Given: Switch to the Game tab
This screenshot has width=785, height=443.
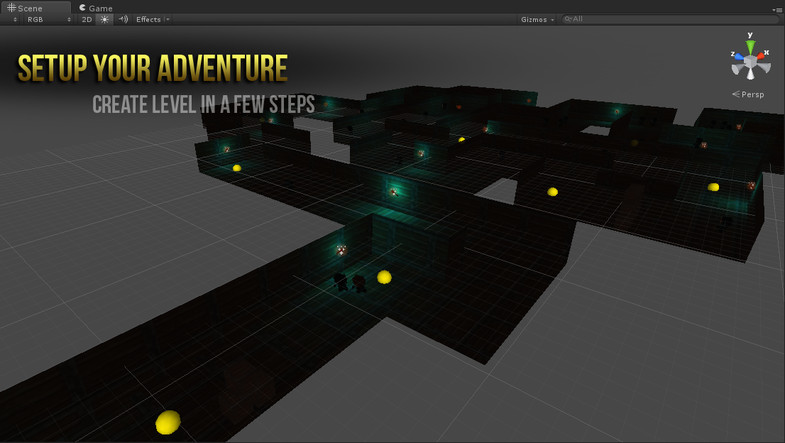Looking at the screenshot, I should click(x=95, y=8).
